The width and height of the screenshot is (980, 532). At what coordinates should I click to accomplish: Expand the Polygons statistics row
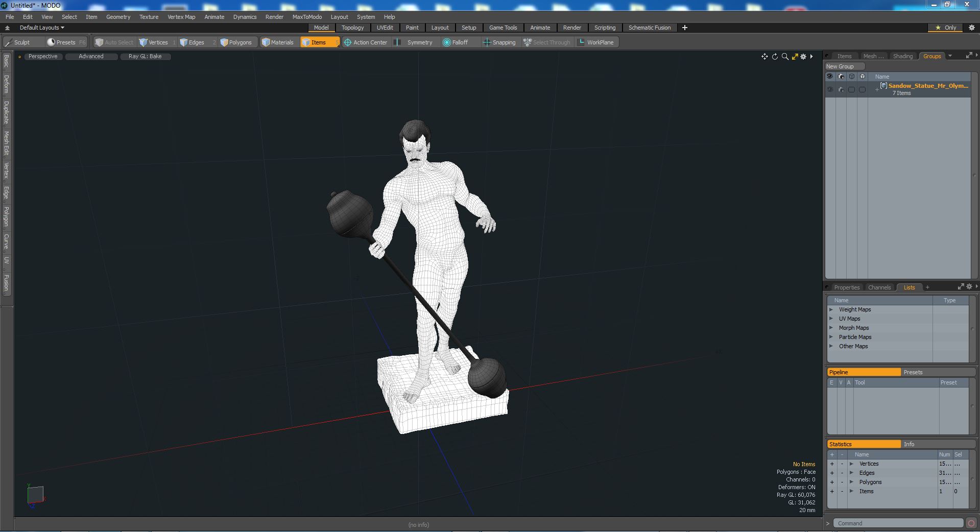(851, 482)
